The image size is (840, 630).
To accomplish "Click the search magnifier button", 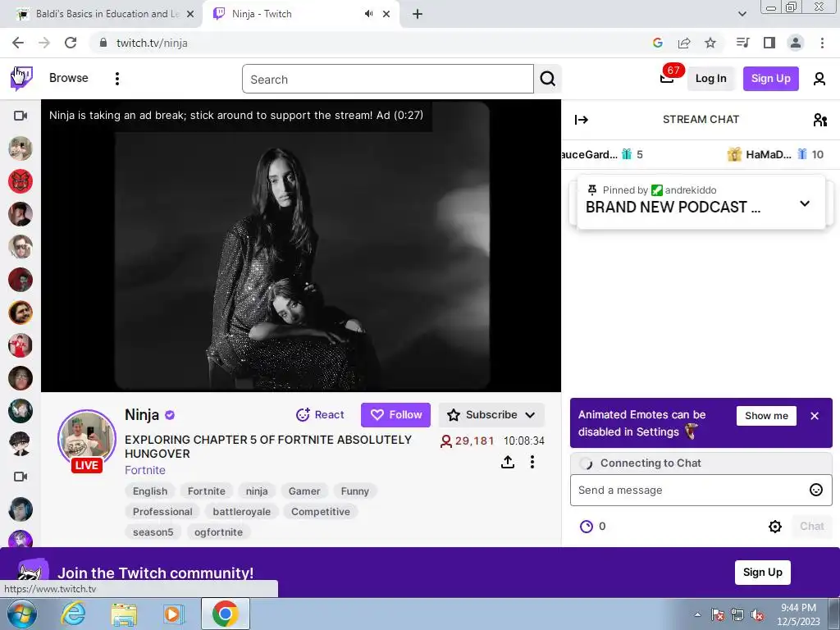I will coord(547,79).
